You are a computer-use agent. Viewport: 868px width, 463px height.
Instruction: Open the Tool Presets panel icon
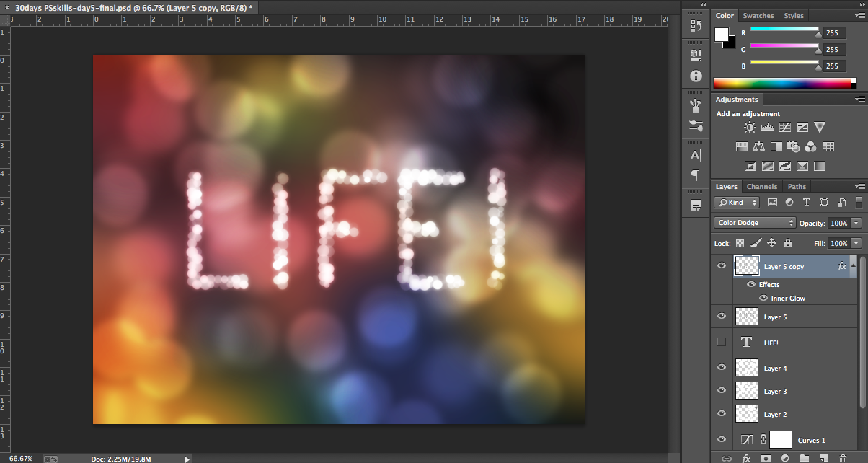click(696, 126)
